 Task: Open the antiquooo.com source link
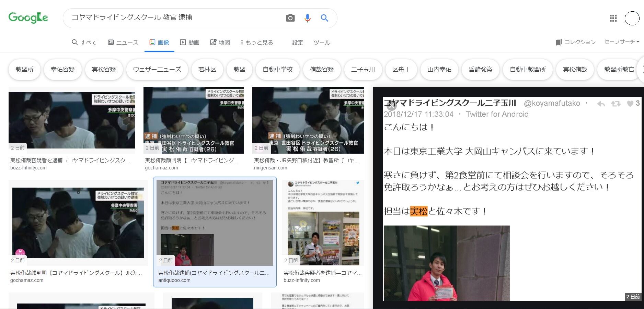tap(174, 280)
